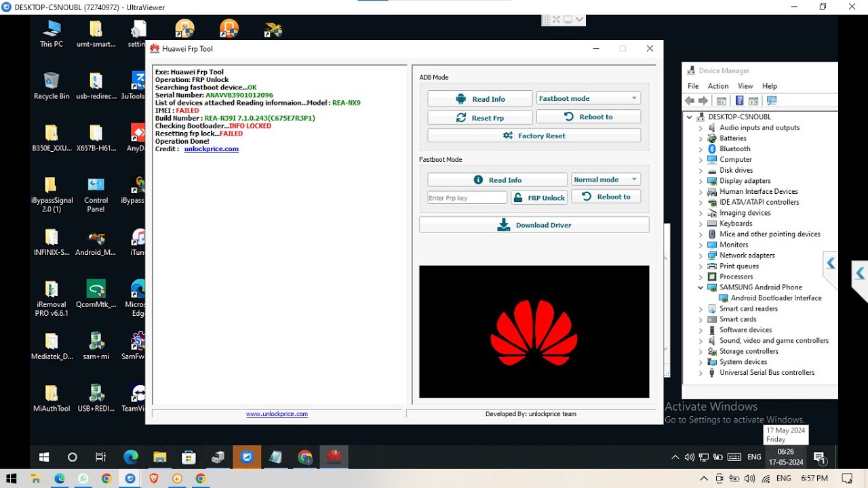The height and width of the screenshot is (488, 868).
Task: Click the Download Driver button
Action: (534, 225)
